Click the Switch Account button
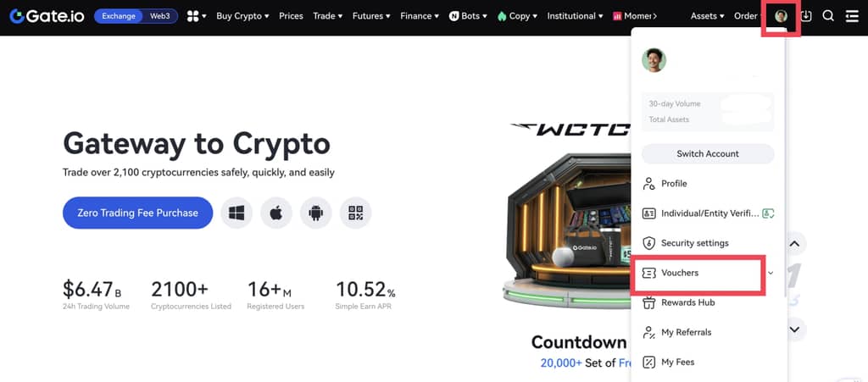 click(708, 153)
